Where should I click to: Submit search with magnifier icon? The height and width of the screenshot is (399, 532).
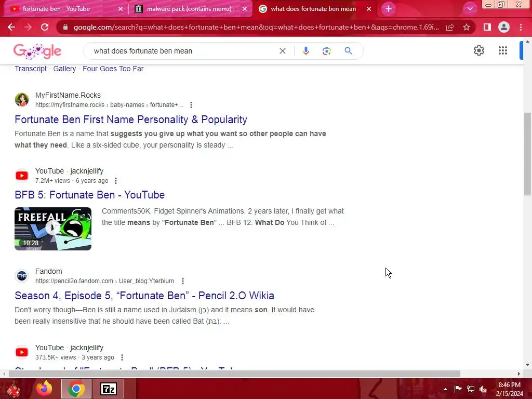point(348,51)
